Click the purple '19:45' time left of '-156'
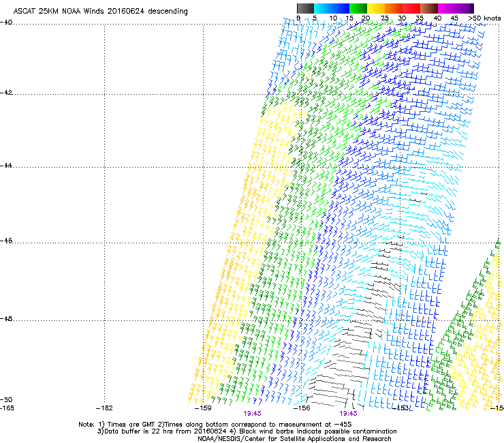The width and height of the screenshot is (504, 443). pyautogui.click(x=252, y=414)
